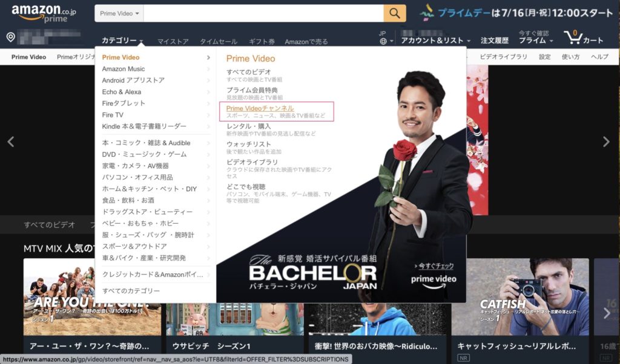Open ビデオライブラリ in the subnav bar

[503, 57]
